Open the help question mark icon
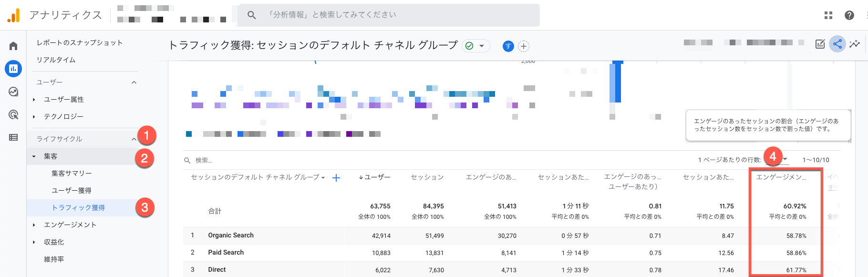Screen dimensions: 868x277 tap(849, 15)
